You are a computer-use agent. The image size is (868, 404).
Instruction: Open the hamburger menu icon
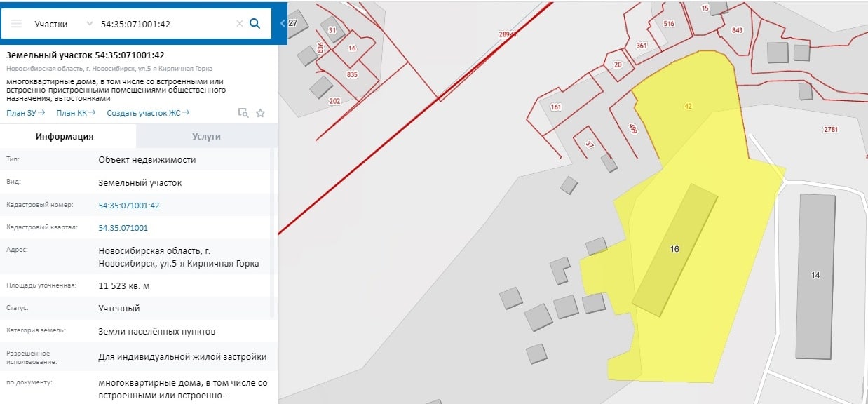16,24
